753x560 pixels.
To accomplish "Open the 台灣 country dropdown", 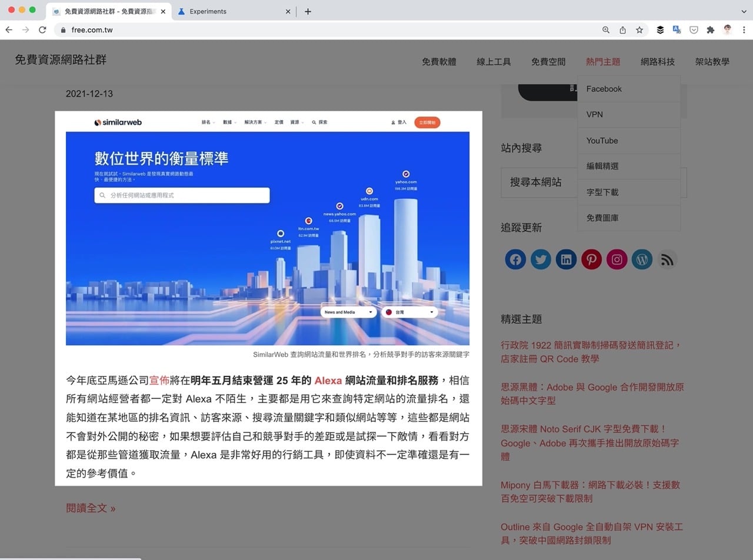I will pyautogui.click(x=409, y=312).
